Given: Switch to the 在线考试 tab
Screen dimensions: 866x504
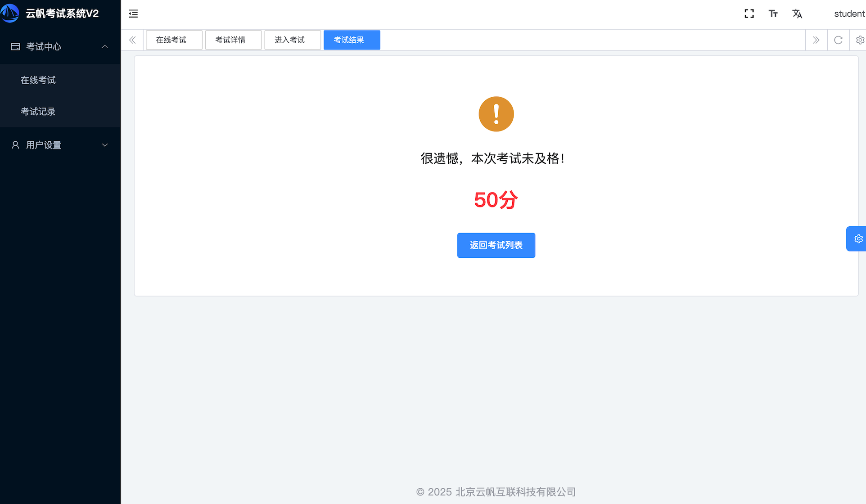Looking at the screenshot, I should click(174, 40).
